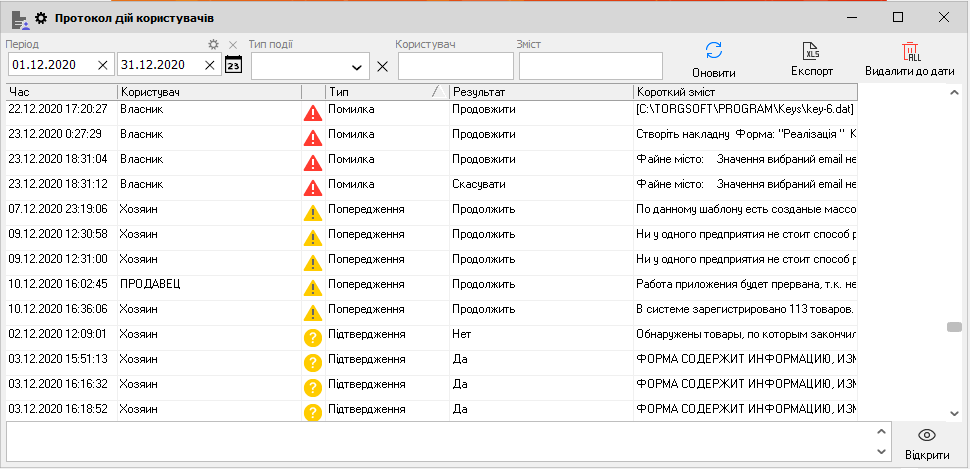Clear the Тип події filter with the X
Viewport: 970px width, 469px height.
click(382, 66)
